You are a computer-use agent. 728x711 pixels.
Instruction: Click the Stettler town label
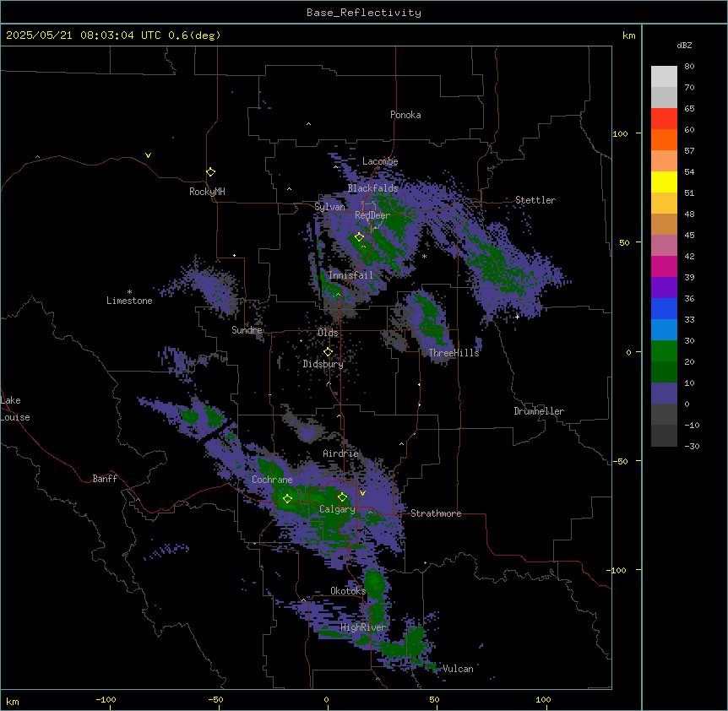click(x=535, y=200)
